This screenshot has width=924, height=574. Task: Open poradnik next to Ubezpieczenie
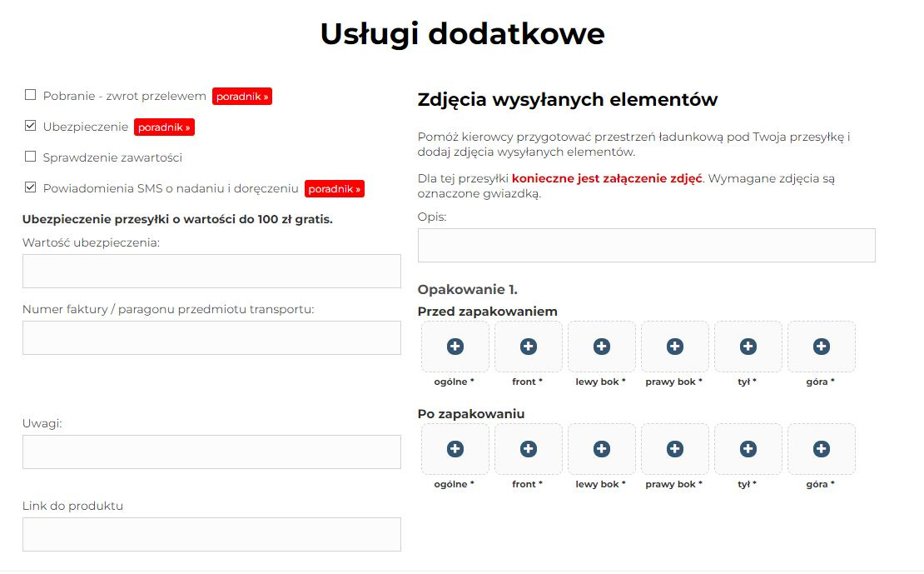click(x=164, y=127)
